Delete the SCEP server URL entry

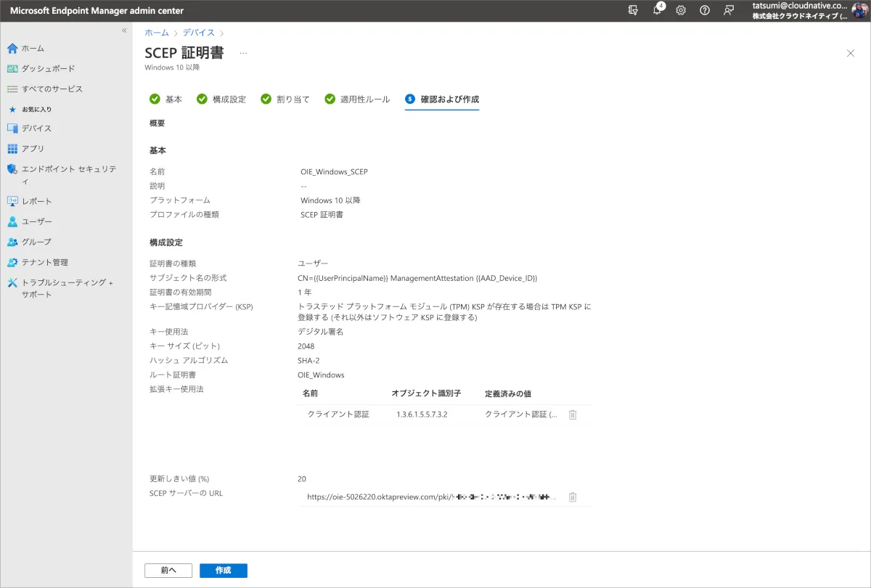tap(573, 497)
